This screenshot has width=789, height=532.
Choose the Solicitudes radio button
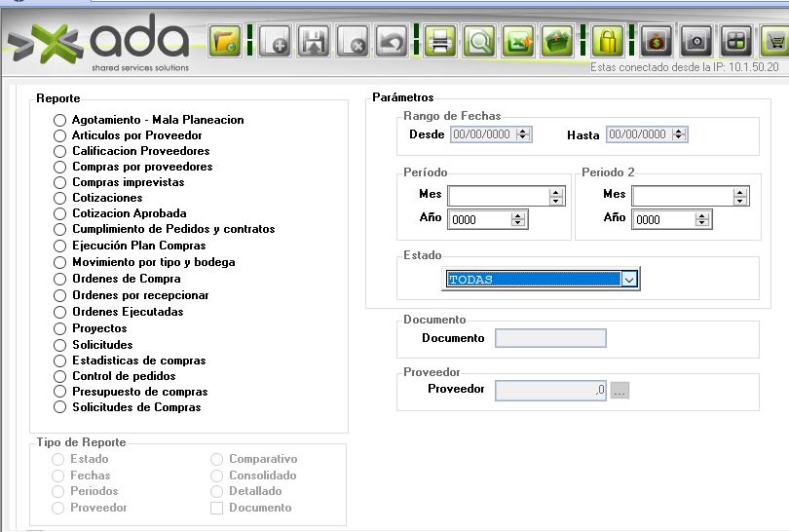59,345
